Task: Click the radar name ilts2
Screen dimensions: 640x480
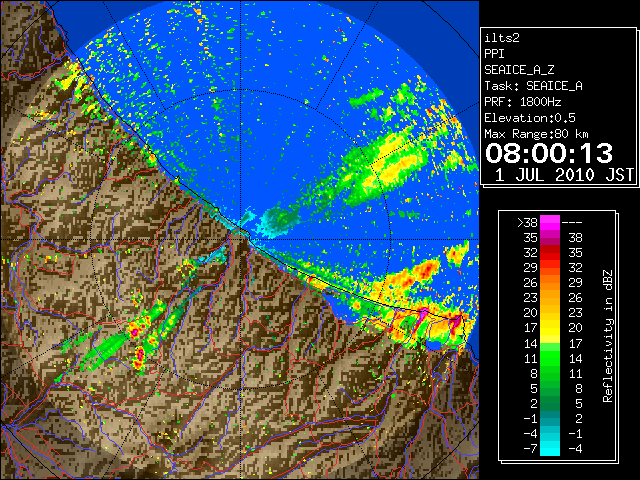Action: coord(502,38)
